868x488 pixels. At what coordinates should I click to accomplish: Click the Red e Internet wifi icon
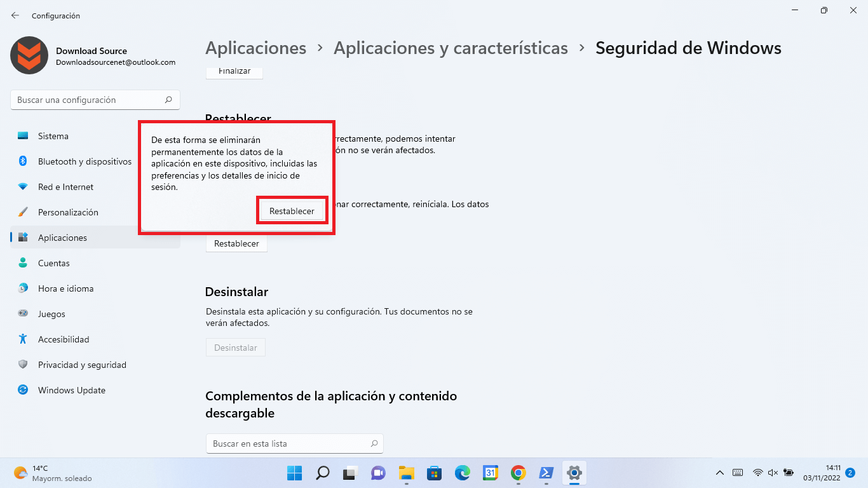[23, 187]
